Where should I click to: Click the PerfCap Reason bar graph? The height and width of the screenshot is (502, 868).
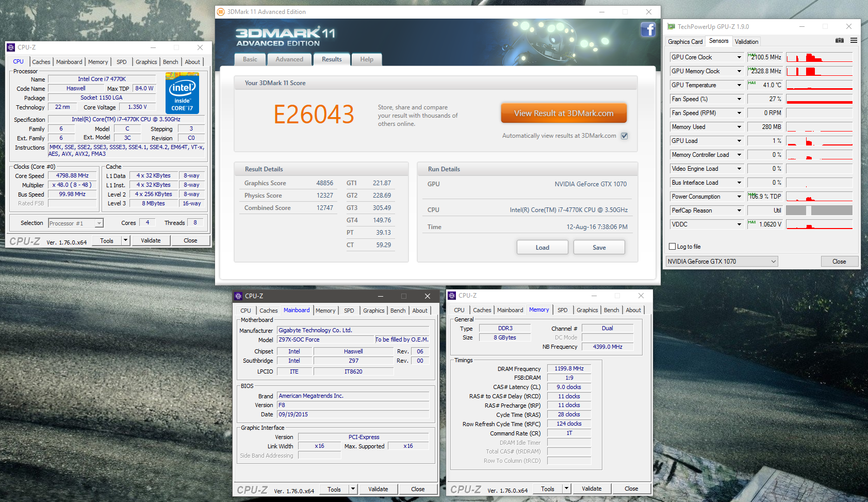(x=819, y=210)
